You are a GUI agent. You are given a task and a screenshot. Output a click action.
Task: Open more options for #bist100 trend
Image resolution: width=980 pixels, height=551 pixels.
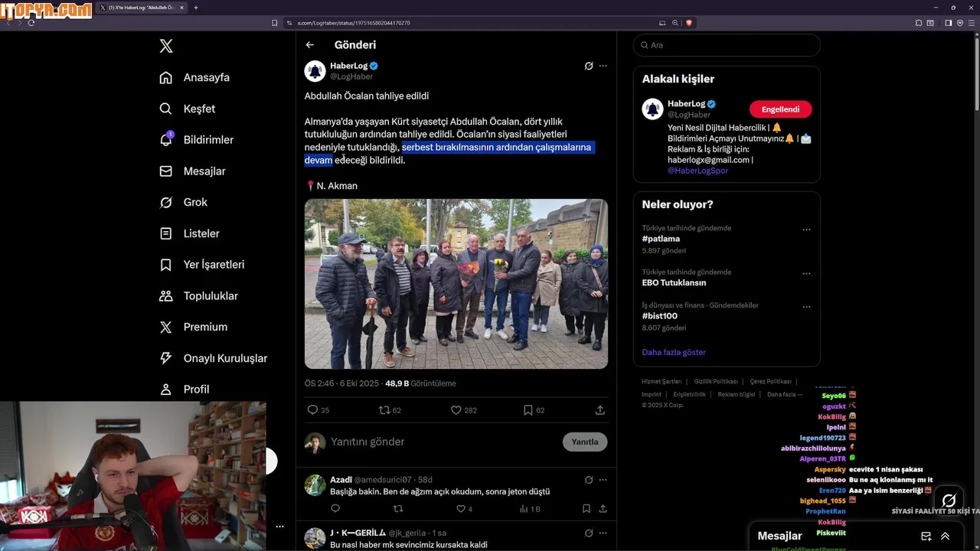806,307
